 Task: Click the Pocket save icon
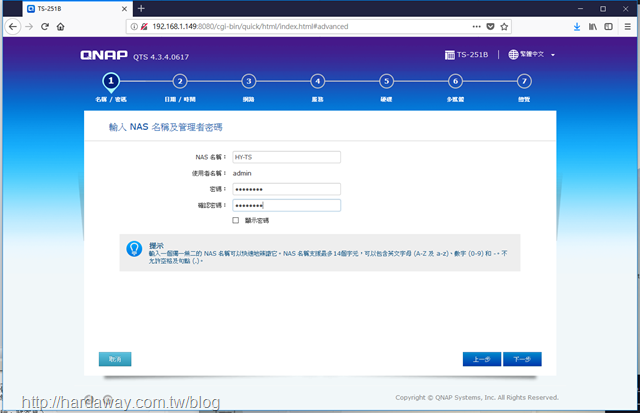(490, 27)
